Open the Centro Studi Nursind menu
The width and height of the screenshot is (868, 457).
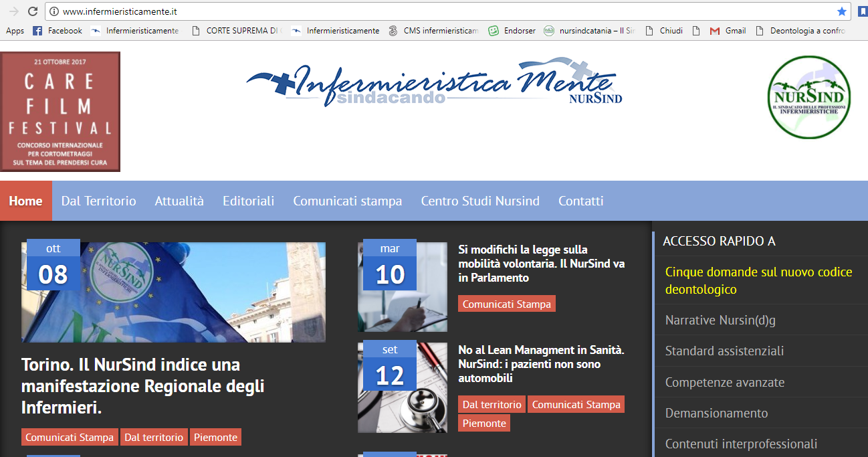pos(480,201)
